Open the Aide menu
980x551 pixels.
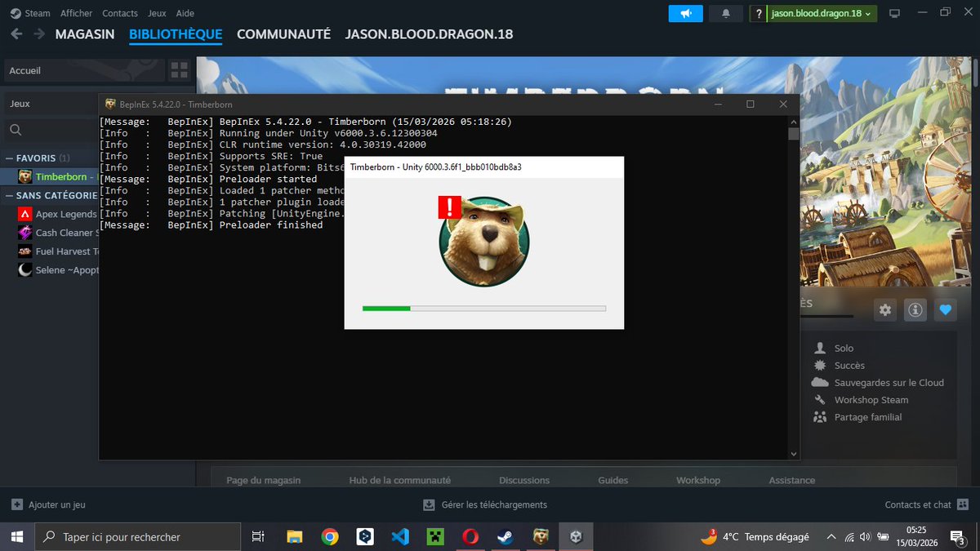pos(185,13)
